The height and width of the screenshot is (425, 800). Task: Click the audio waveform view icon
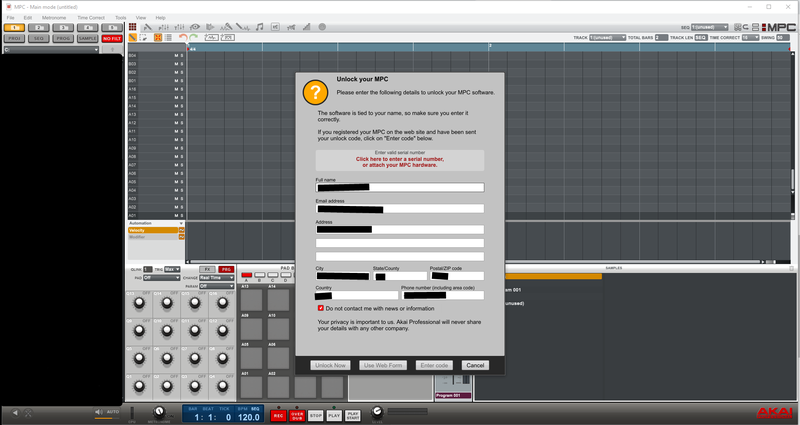(x=211, y=37)
